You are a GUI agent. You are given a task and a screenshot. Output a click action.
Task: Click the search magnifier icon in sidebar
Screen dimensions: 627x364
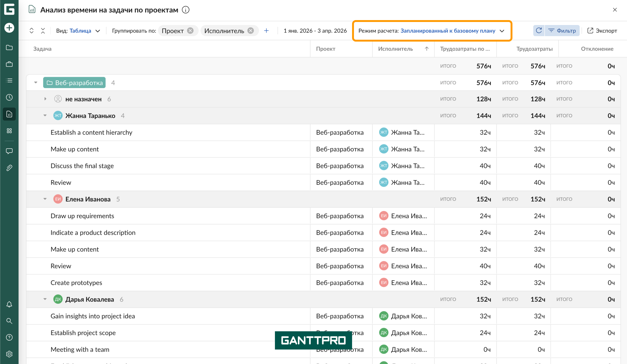tap(9, 321)
